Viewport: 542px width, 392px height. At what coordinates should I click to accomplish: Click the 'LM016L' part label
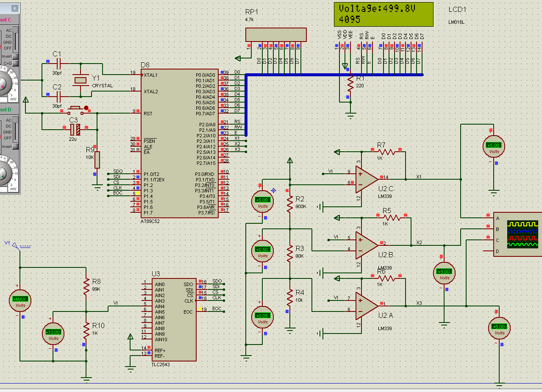[456, 22]
